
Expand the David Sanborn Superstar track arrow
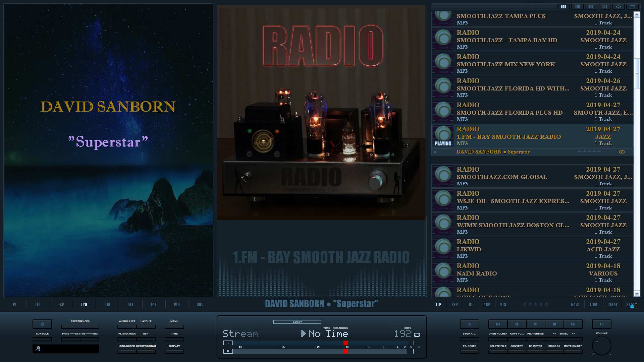[435, 152]
